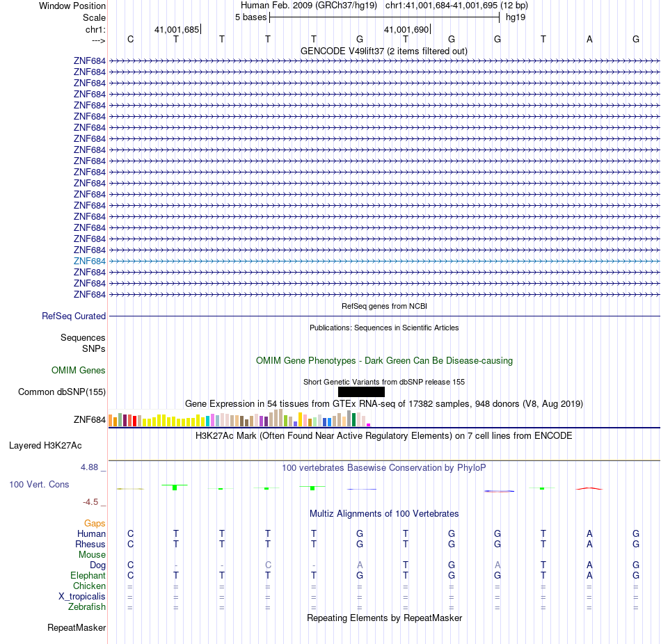The image size is (661, 644).
Task: Click the chr1: ruler label
Action: (x=95, y=29)
